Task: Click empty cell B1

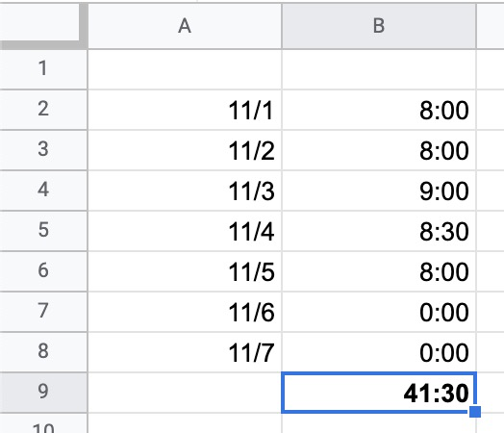Action: 379,69
